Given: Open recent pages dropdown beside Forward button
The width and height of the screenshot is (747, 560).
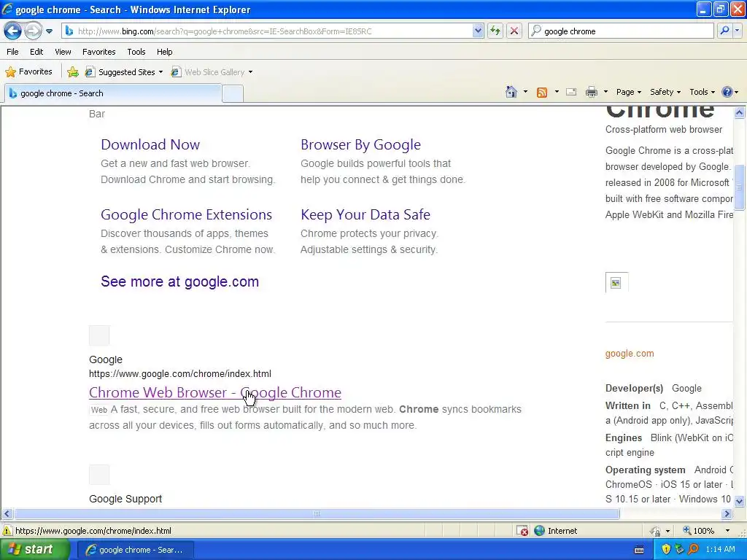Looking at the screenshot, I should 49,31.
